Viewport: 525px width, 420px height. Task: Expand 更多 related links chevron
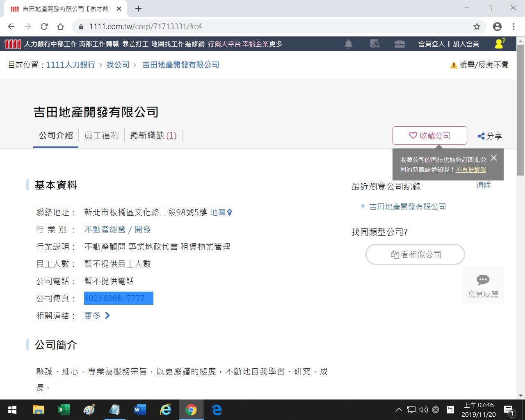pos(97,315)
